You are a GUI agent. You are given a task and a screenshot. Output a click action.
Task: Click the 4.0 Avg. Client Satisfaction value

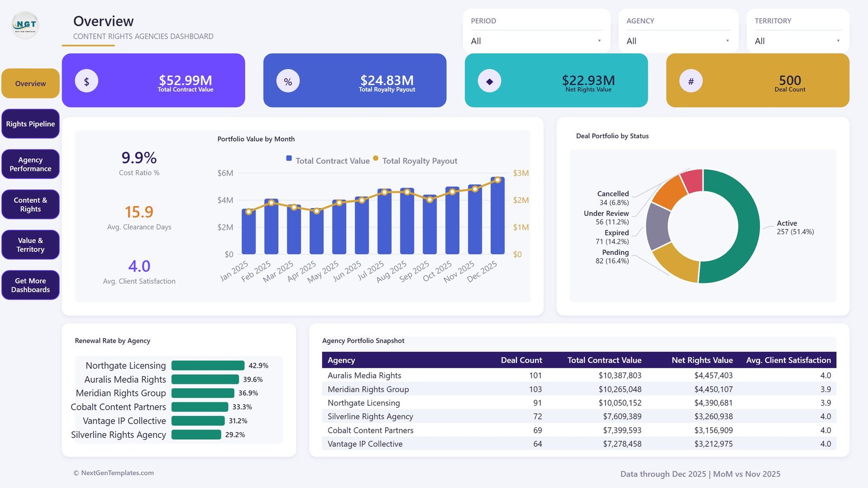pyautogui.click(x=139, y=266)
